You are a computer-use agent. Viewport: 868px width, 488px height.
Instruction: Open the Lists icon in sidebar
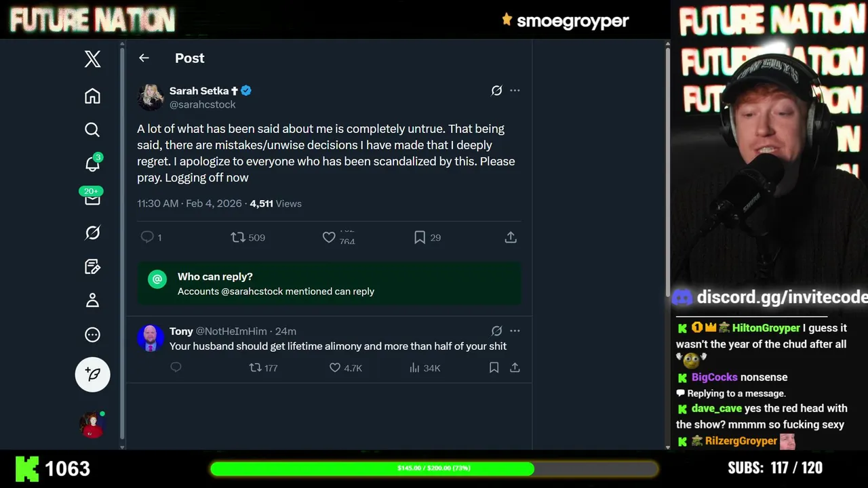pyautogui.click(x=92, y=266)
